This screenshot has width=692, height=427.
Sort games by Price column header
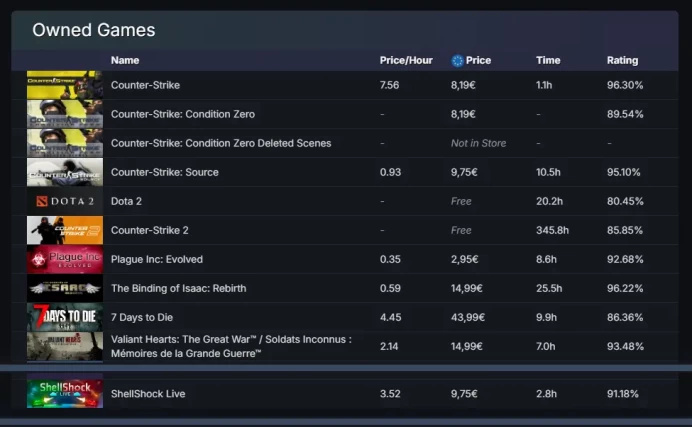pyautogui.click(x=478, y=60)
